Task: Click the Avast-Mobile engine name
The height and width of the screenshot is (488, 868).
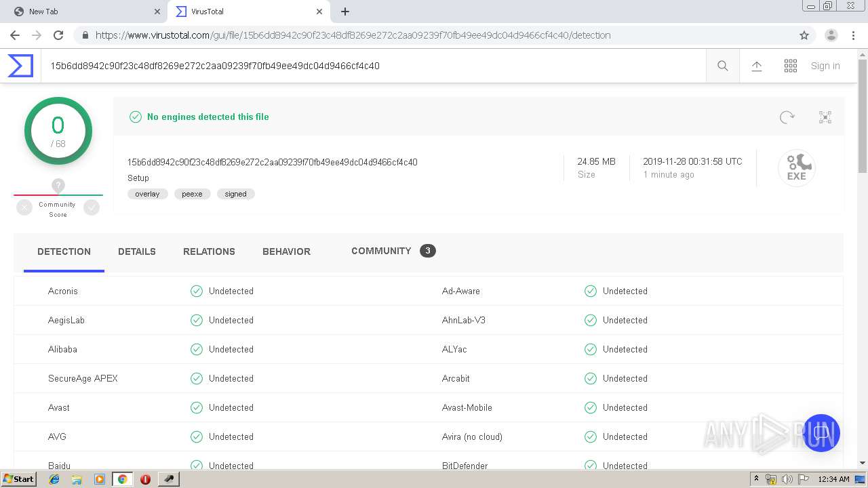Action: tap(467, 408)
